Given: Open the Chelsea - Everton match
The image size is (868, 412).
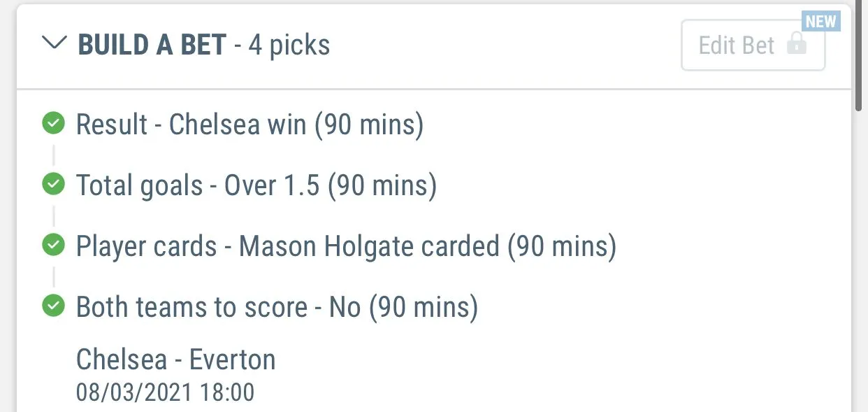Looking at the screenshot, I should (x=175, y=360).
